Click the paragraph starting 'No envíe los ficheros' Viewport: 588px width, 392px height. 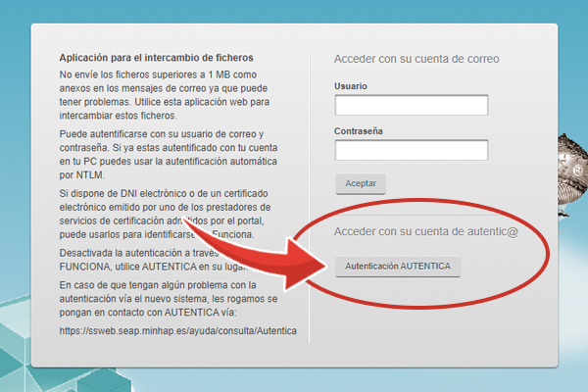point(165,95)
